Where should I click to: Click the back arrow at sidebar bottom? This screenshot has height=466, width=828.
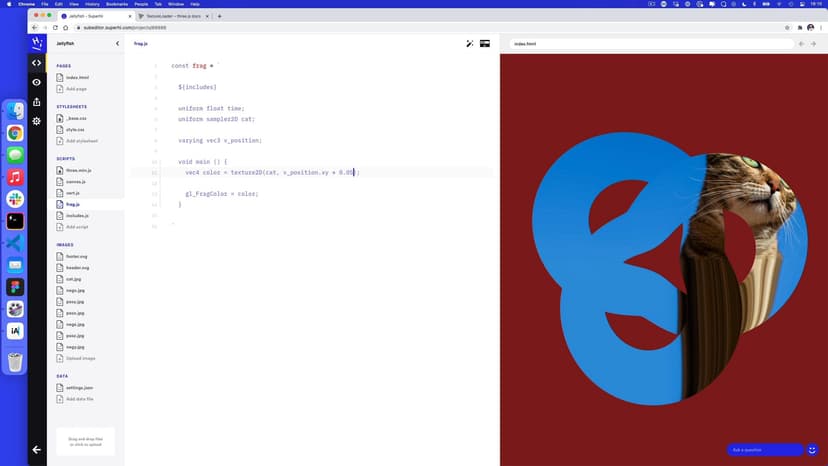(x=37, y=449)
